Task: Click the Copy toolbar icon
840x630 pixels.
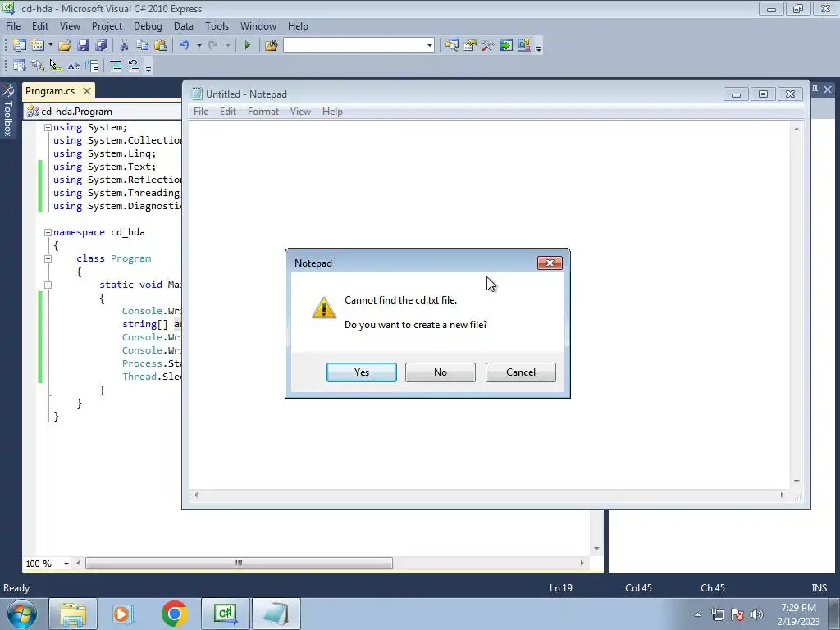Action: click(x=142, y=46)
